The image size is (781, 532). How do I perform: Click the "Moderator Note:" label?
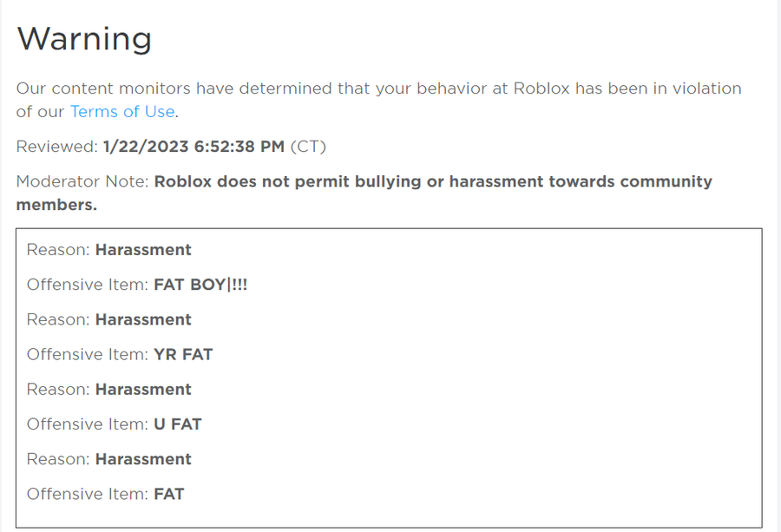(x=82, y=181)
